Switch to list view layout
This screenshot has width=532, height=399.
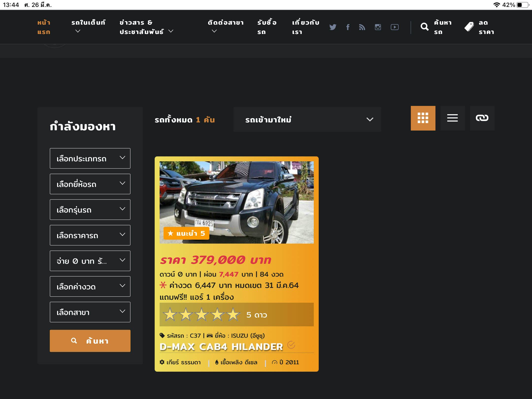pyautogui.click(x=452, y=118)
